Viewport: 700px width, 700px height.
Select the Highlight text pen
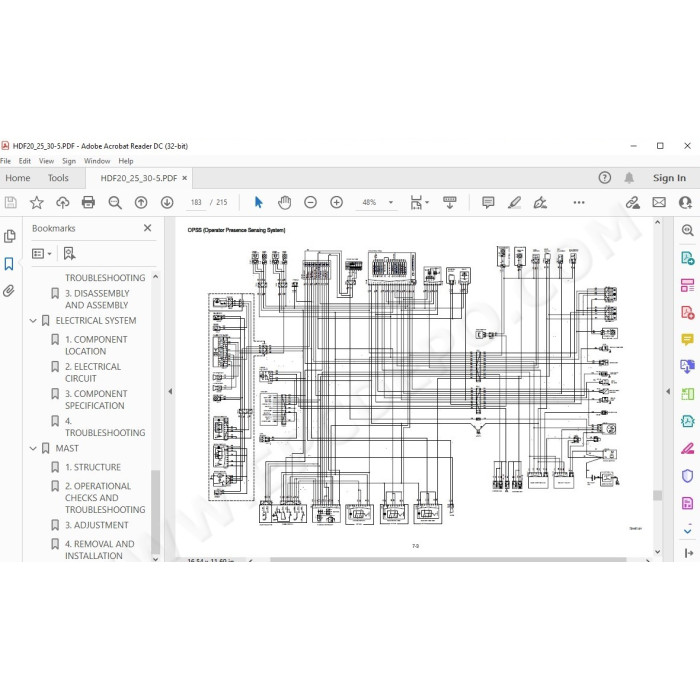point(514,203)
